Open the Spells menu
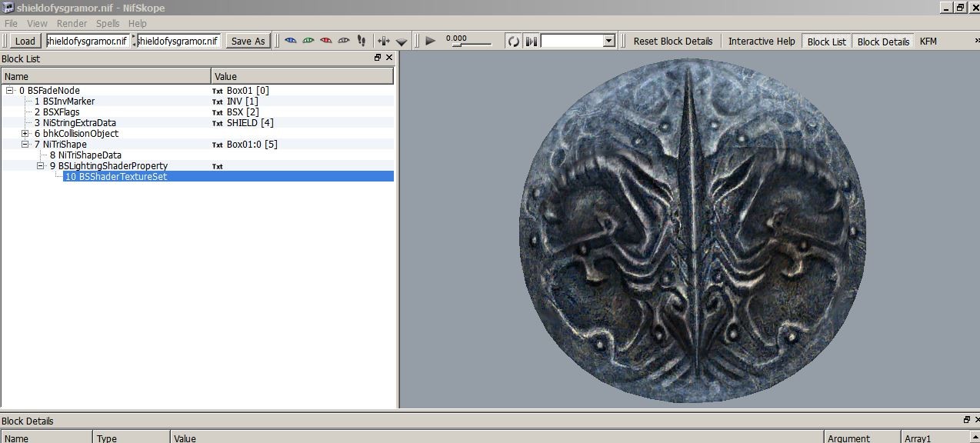The image size is (980, 443). (x=108, y=24)
